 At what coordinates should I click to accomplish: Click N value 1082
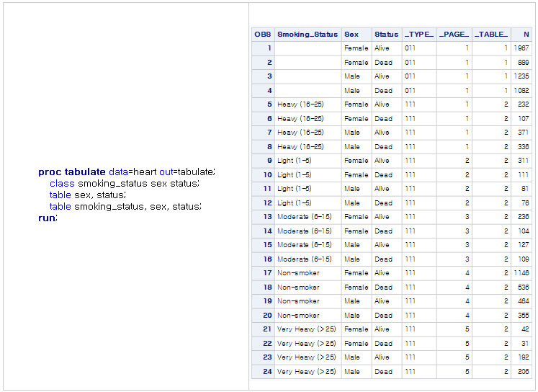point(521,91)
